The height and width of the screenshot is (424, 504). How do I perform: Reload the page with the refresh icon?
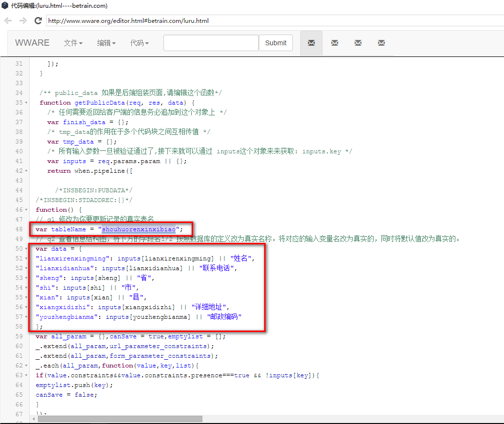click(38, 21)
